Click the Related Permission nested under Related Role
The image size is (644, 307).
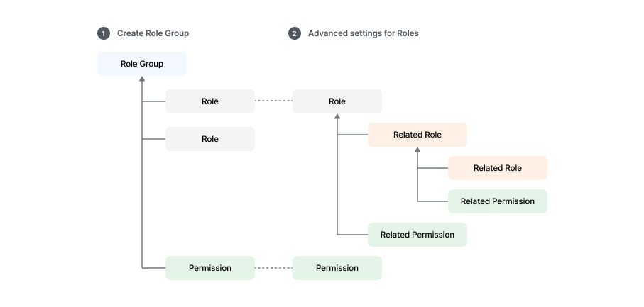click(x=498, y=201)
